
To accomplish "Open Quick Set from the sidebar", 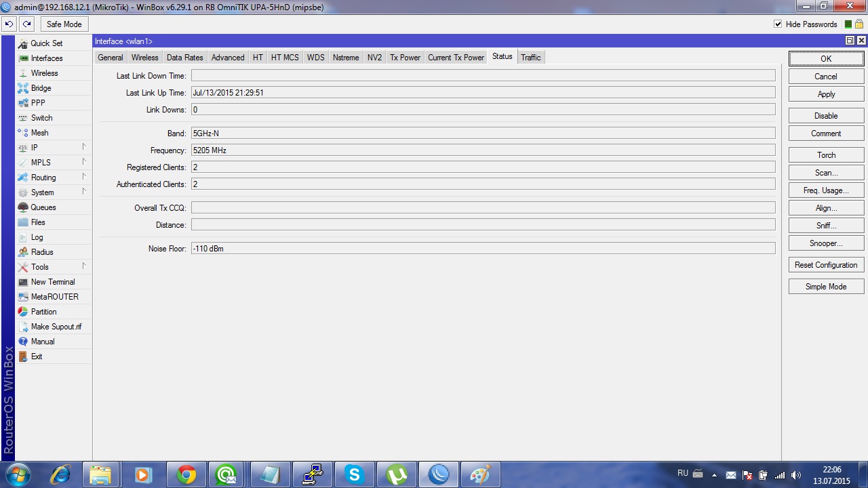I will pyautogui.click(x=46, y=43).
